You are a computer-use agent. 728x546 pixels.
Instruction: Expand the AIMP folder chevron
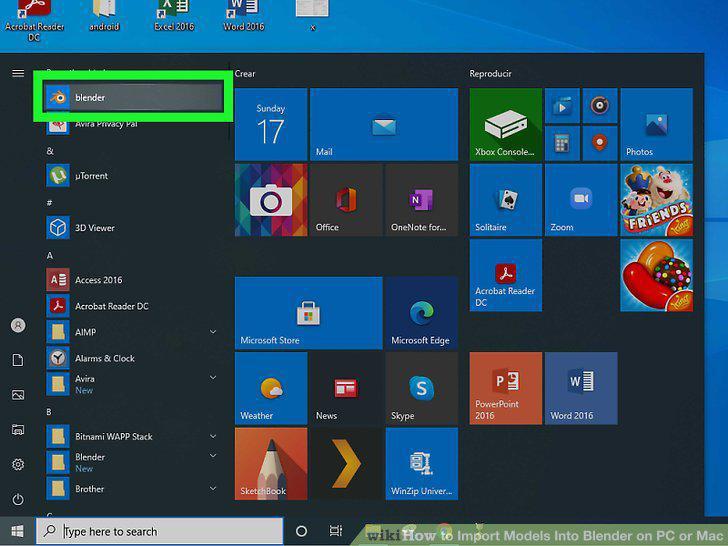point(213,332)
